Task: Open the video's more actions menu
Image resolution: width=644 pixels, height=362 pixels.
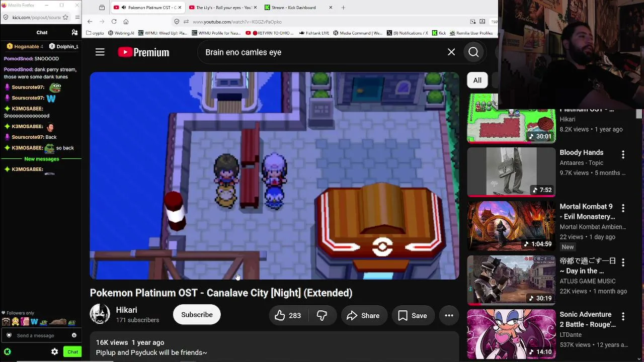Action: pos(449,316)
